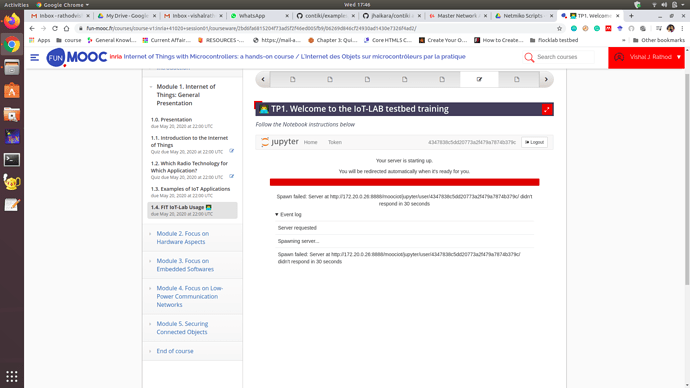Collapse the Event log disclosure triangle
Viewport: 690px width, 388px height.
pos(277,215)
